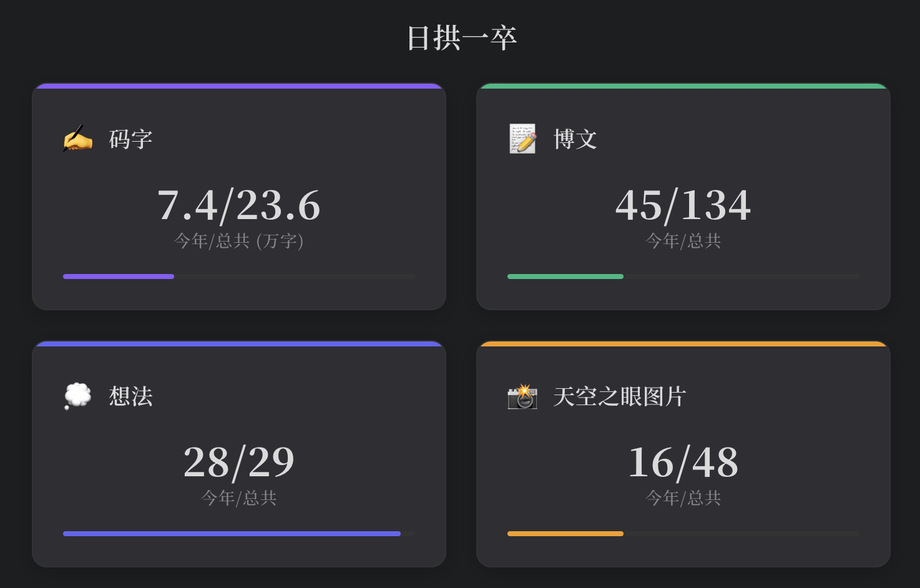Select the 博文 writing pad emoji
This screenshot has width=920, height=588.
click(522, 139)
